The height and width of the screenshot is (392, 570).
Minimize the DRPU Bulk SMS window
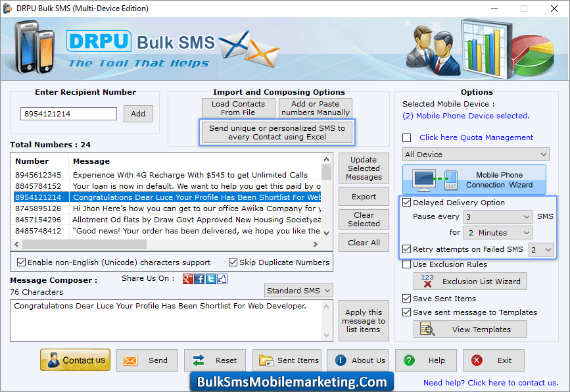pos(494,9)
